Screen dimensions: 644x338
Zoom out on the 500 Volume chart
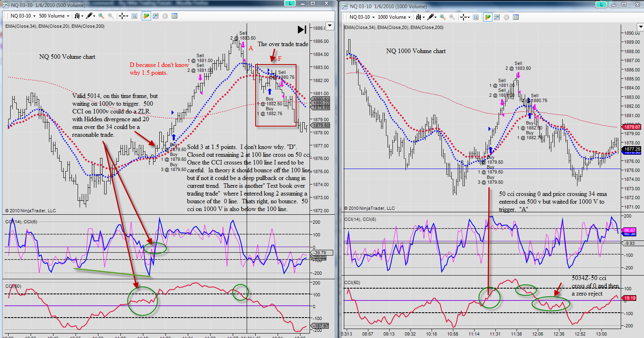[x=110, y=16]
